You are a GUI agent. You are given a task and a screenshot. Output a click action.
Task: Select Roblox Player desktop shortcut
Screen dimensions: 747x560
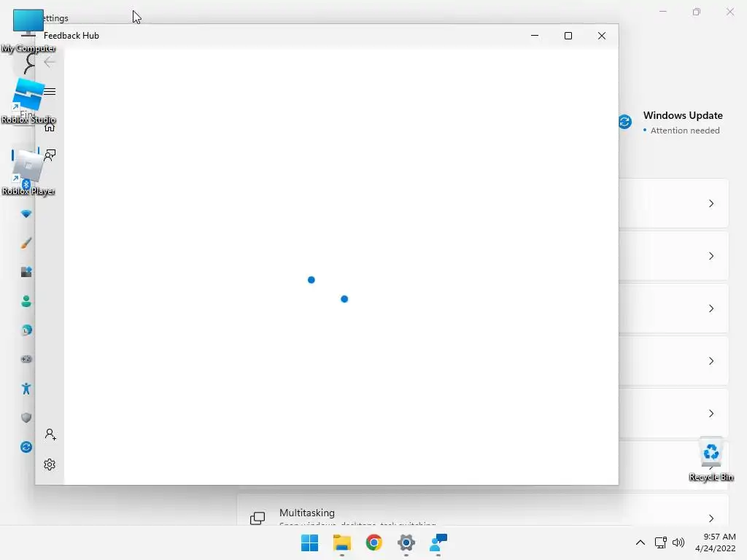28,172
